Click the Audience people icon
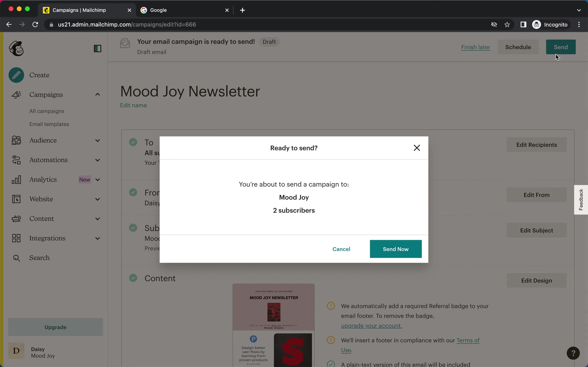This screenshot has width=588, height=367. tap(16, 140)
